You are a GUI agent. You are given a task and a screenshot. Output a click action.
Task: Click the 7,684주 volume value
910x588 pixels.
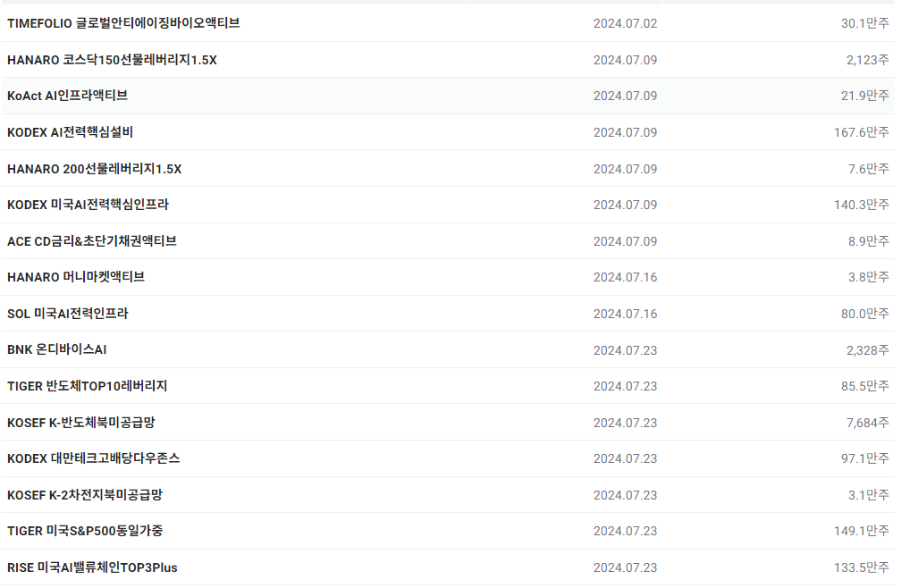click(867, 422)
